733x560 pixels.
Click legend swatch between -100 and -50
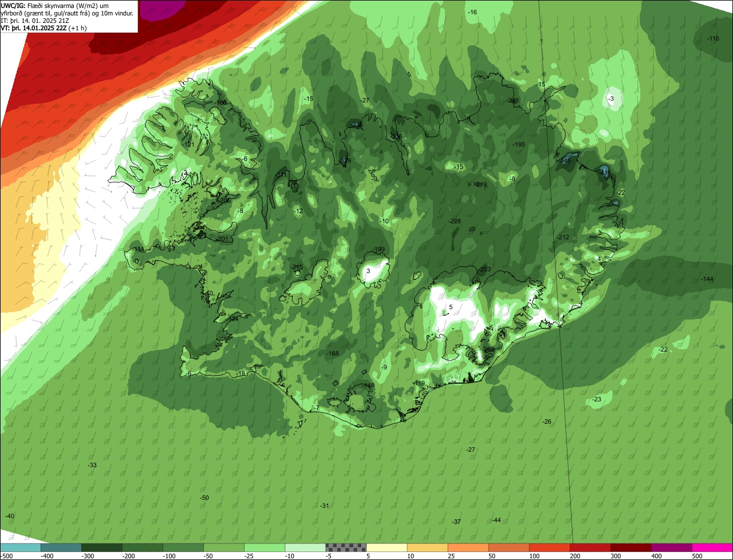tap(183, 547)
